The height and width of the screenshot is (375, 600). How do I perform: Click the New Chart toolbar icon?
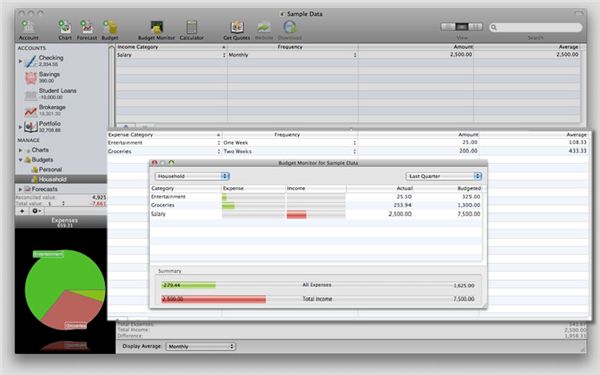coord(65,27)
